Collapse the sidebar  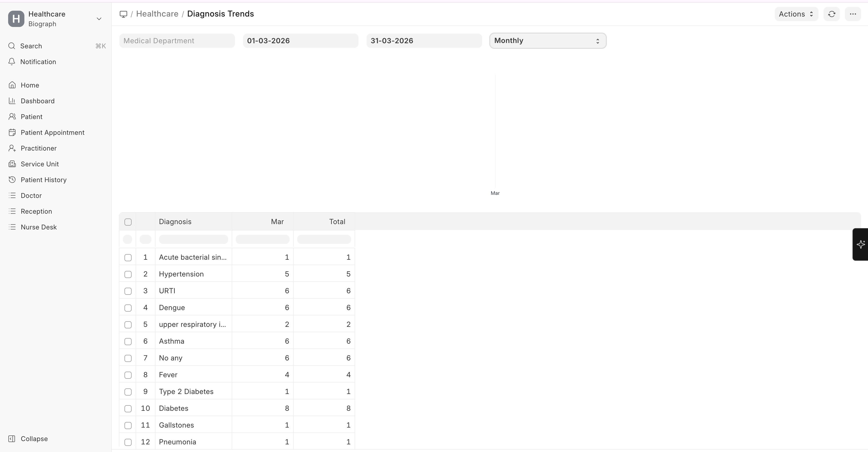pyautogui.click(x=34, y=439)
